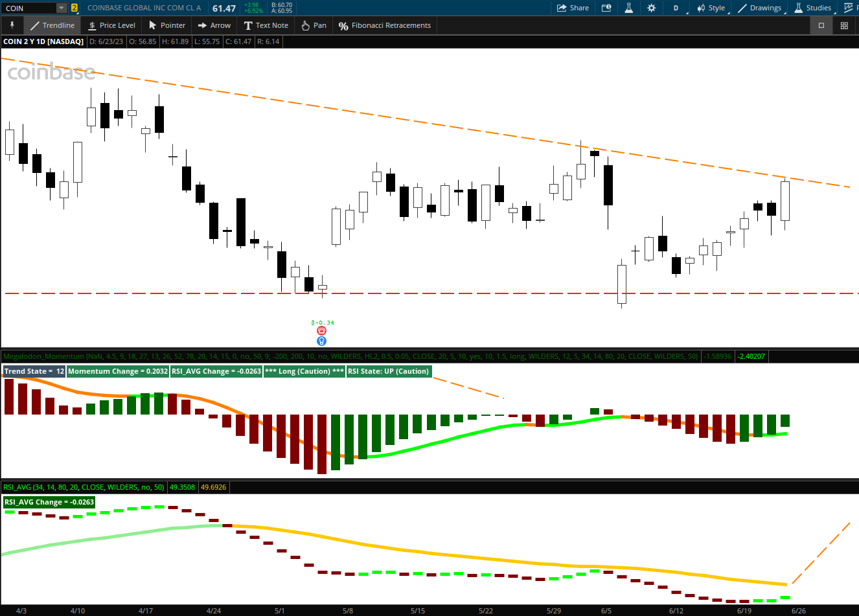Click the 6/26 date on time axis
Viewport: 859px width, 616px height.
tap(799, 611)
